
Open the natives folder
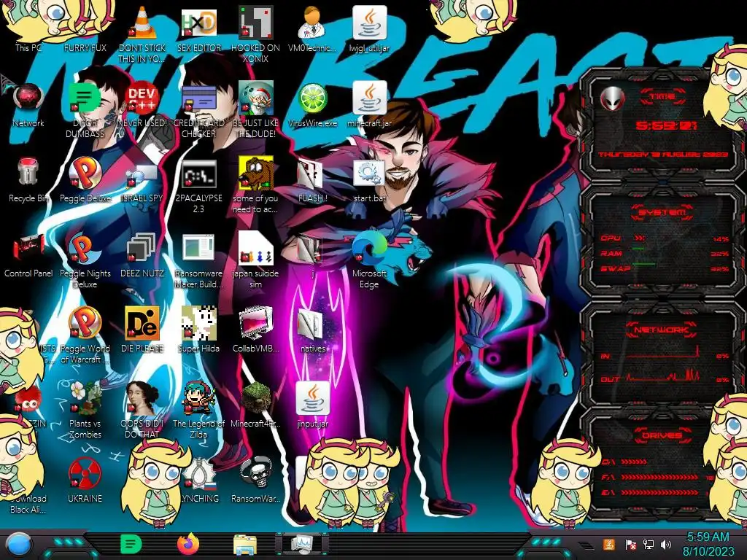pyautogui.click(x=312, y=330)
